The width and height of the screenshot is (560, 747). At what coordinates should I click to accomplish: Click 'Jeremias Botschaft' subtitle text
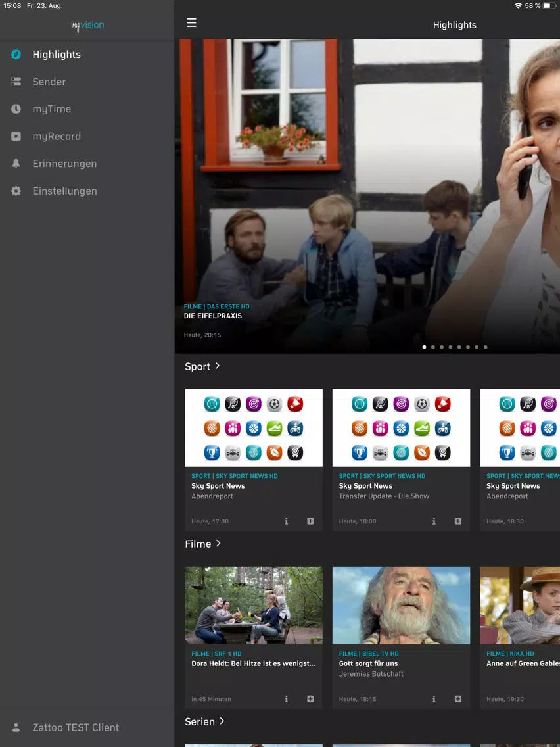pos(371,673)
